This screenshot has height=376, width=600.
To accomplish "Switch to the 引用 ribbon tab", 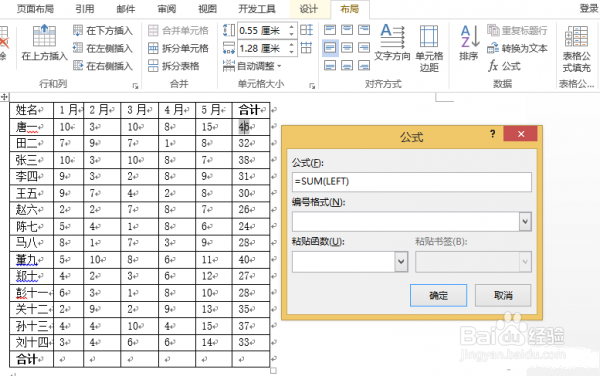I will click(x=85, y=8).
